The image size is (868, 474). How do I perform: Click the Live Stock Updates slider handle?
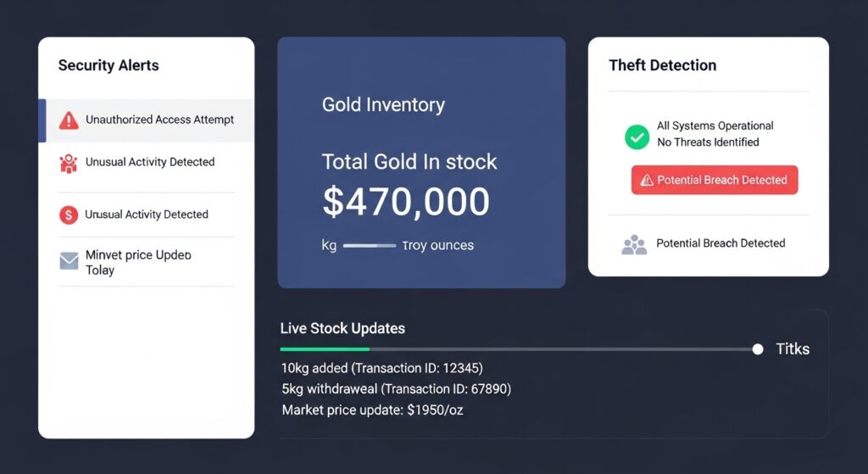(x=758, y=349)
